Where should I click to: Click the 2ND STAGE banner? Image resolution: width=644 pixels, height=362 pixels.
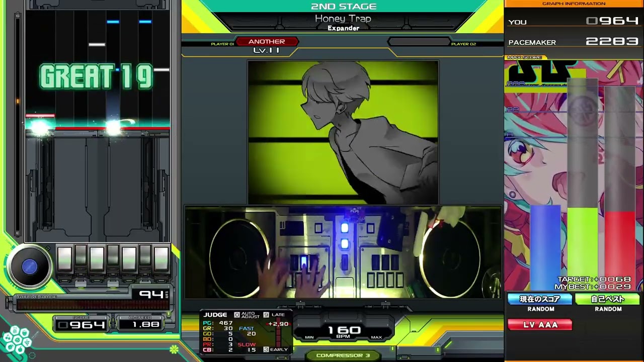[x=344, y=7]
